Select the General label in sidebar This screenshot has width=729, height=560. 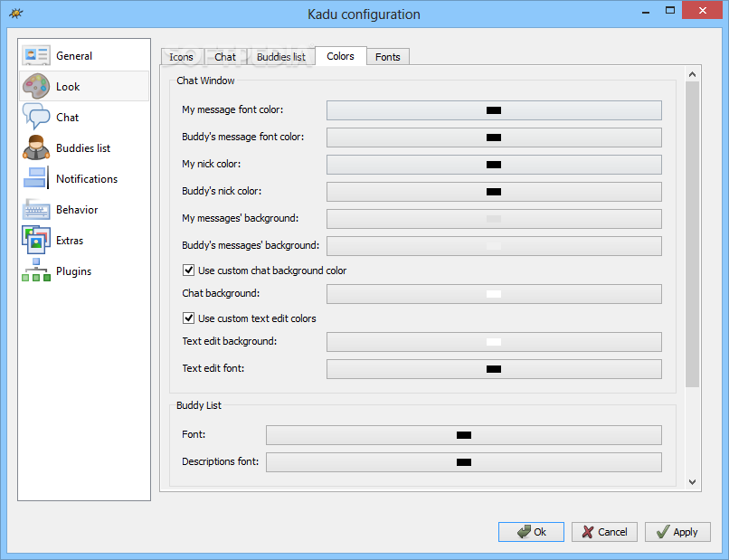(x=74, y=56)
